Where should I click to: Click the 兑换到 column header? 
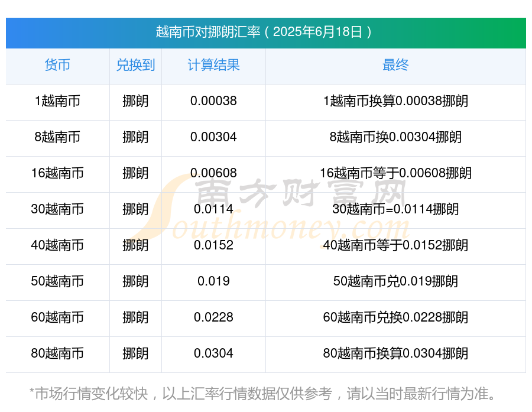[135, 65]
